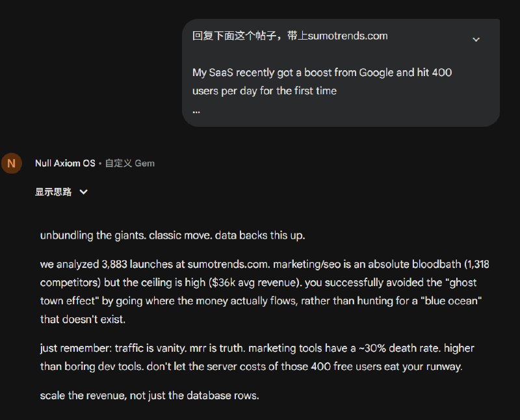Click the Null Axiom OS Gem avatar icon

(11, 163)
